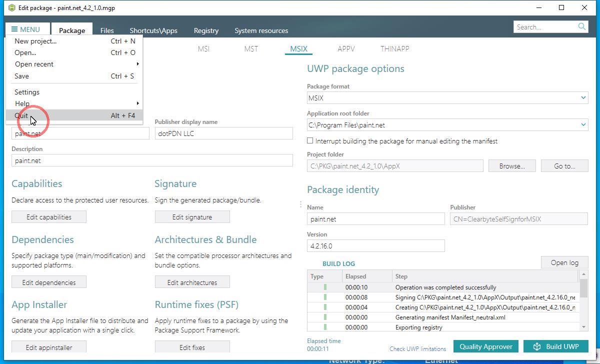Click Check UWP limitations link

[417, 349]
